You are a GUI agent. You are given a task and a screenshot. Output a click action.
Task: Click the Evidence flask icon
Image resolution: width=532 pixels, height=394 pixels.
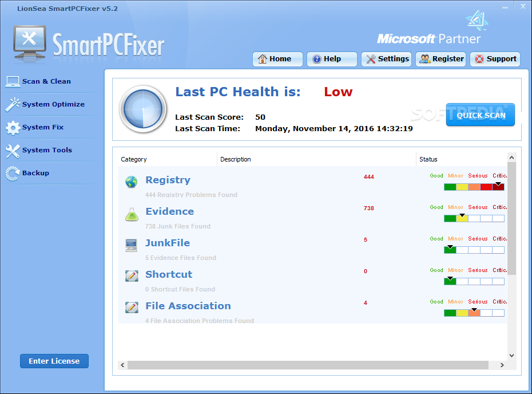pyautogui.click(x=132, y=214)
